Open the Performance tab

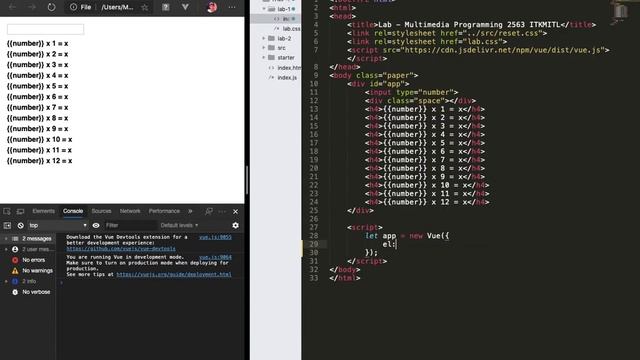tap(164, 211)
